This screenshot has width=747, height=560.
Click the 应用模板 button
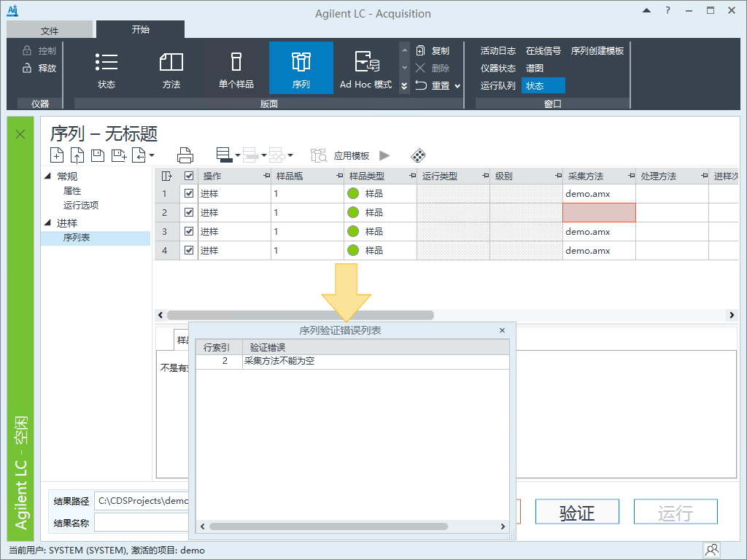[x=352, y=156]
